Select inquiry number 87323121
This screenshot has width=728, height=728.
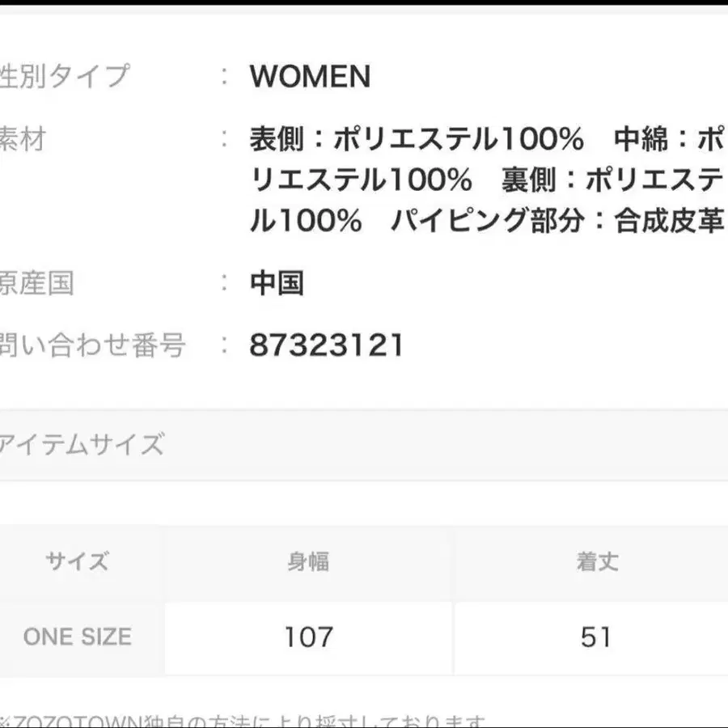[x=326, y=345]
